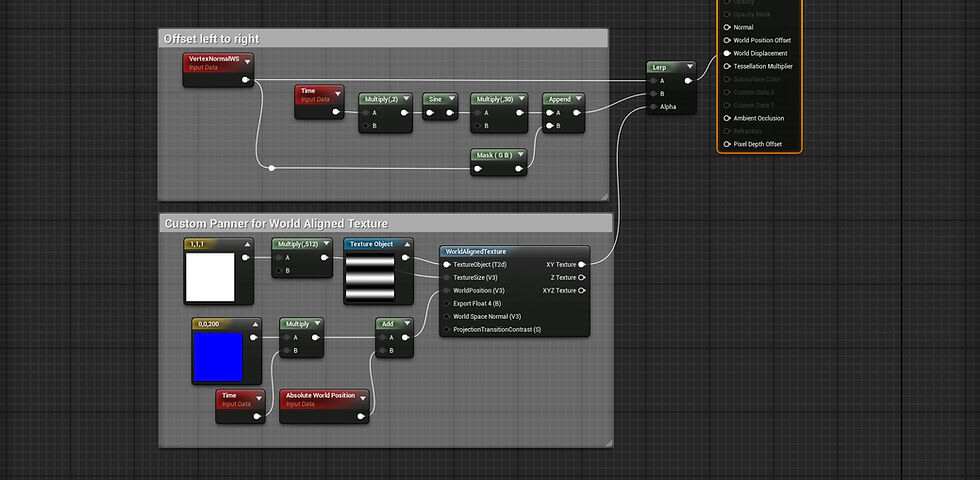Click the World Space Normal (V3) pin
Viewport: 980px width, 480px height.
(x=447, y=316)
